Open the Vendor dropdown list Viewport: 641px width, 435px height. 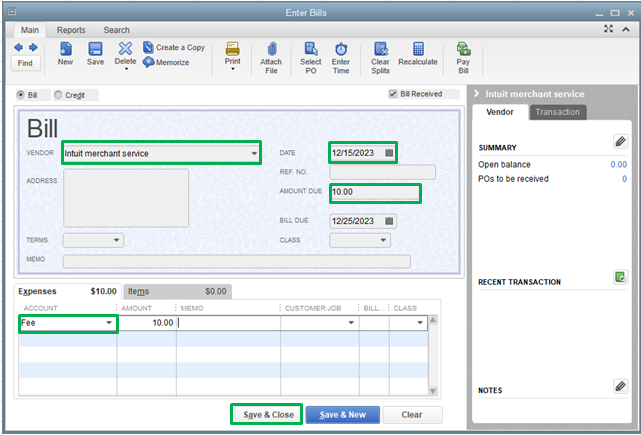tap(254, 153)
